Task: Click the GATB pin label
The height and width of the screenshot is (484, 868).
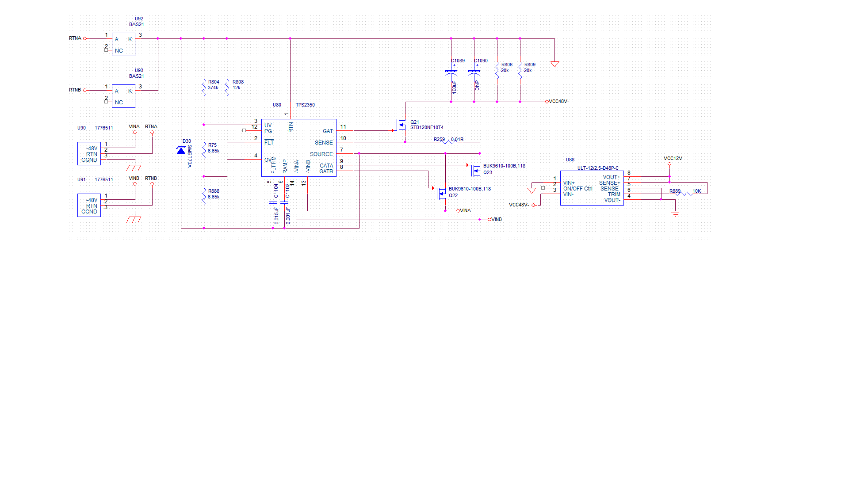Action: [x=326, y=171]
